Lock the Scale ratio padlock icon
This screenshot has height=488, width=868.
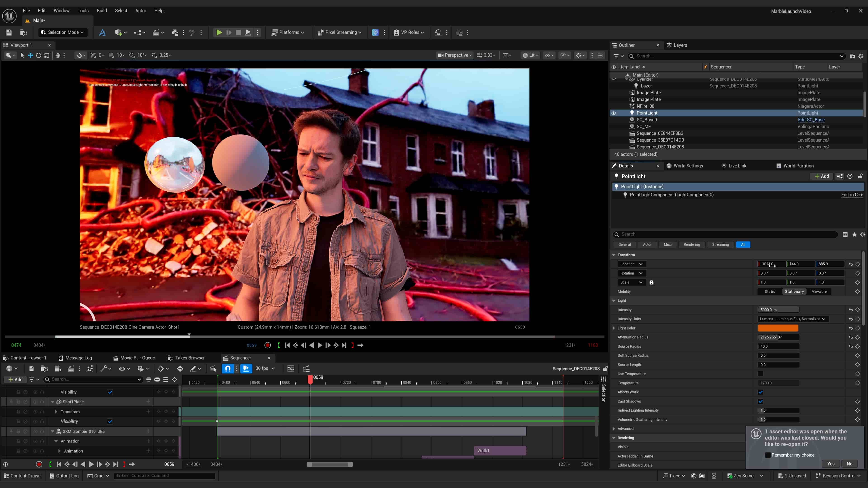click(651, 282)
